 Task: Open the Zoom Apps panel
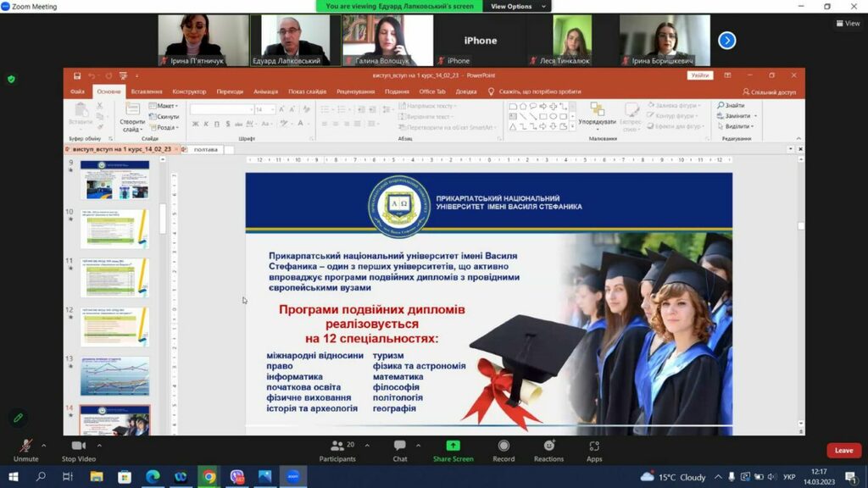594,447
